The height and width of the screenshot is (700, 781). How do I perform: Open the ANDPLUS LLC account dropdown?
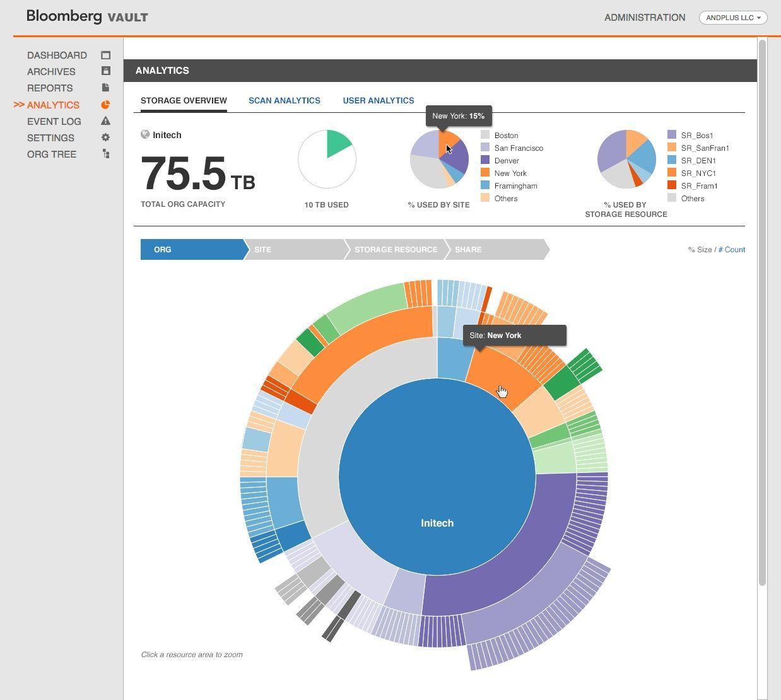coord(732,18)
